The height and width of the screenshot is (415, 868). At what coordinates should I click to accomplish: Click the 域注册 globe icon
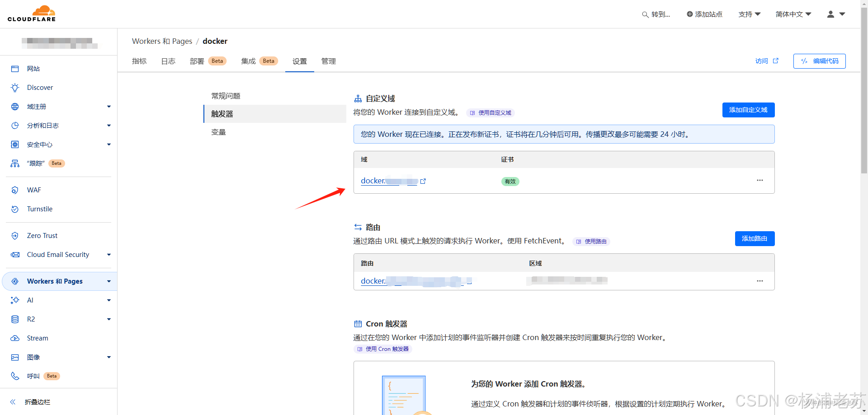(15, 107)
